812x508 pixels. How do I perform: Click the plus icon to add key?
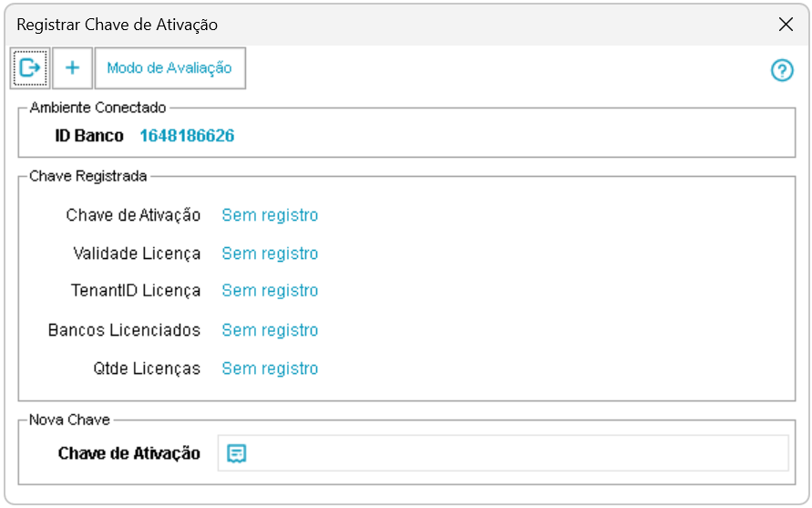tap(73, 67)
